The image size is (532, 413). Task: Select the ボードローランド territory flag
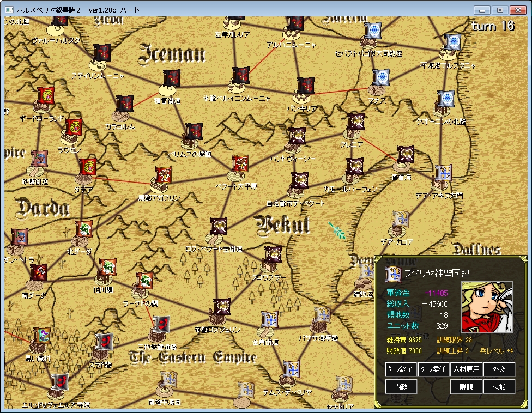(46, 95)
